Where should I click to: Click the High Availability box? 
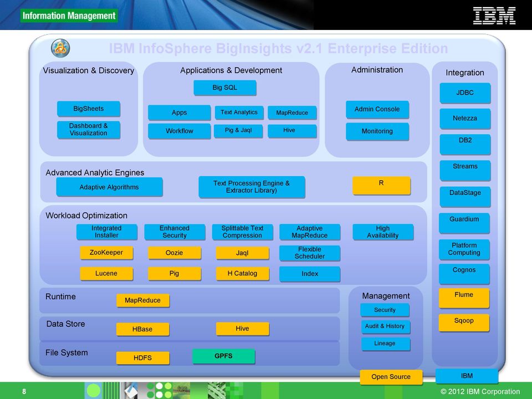coord(383,232)
